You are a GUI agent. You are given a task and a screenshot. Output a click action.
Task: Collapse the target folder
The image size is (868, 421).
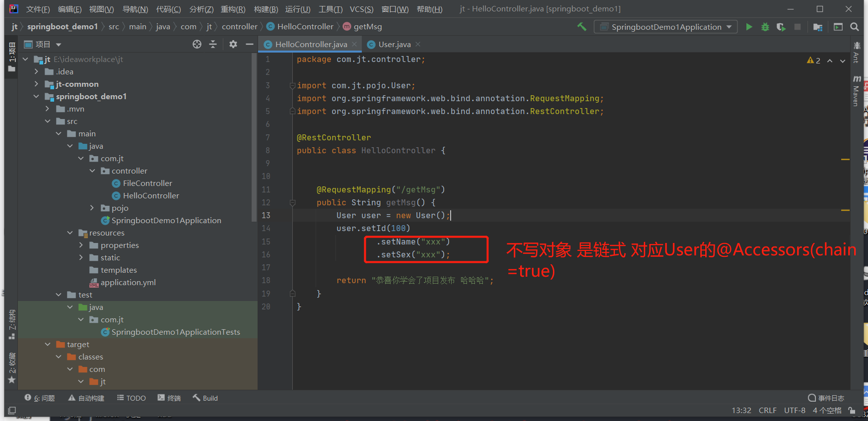point(48,345)
